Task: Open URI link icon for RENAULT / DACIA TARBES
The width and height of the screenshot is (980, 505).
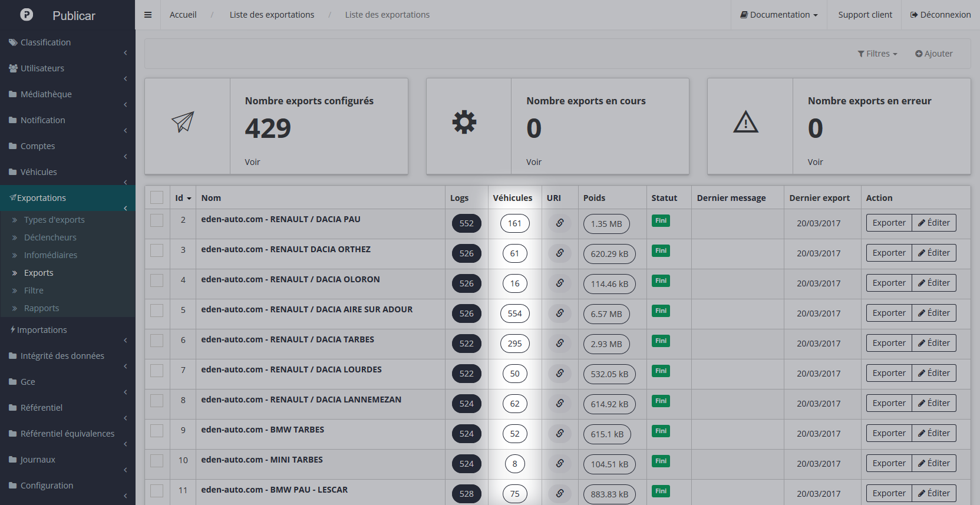Action: [x=560, y=343]
